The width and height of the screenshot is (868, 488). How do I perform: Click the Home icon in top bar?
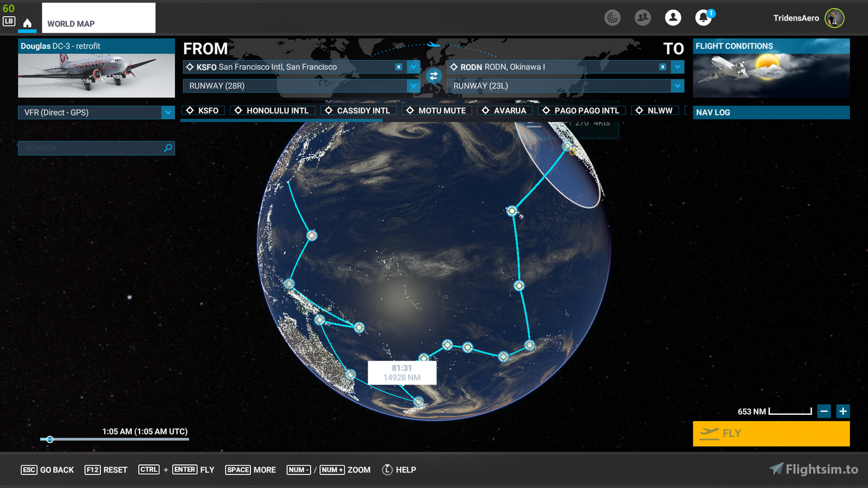tap(27, 23)
